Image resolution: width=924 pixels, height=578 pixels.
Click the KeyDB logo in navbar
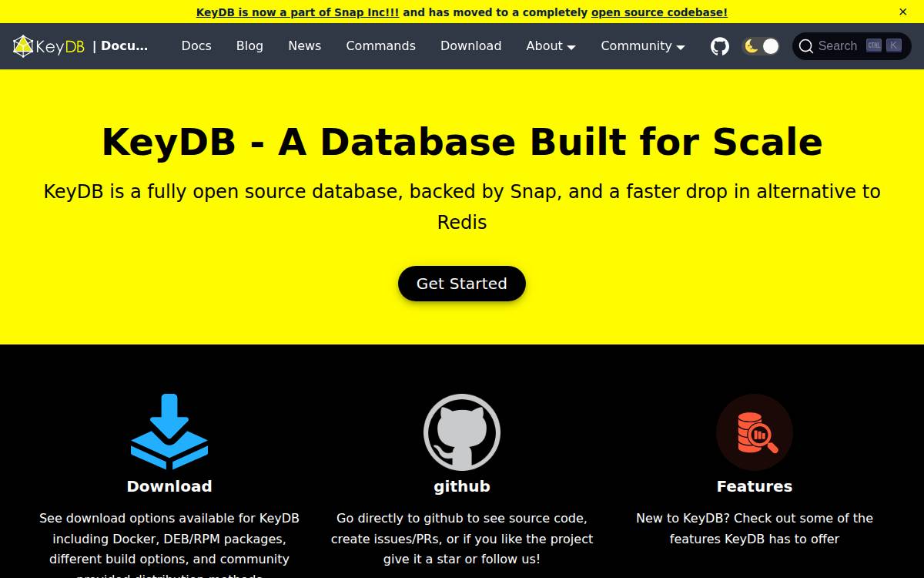(x=49, y=46)
